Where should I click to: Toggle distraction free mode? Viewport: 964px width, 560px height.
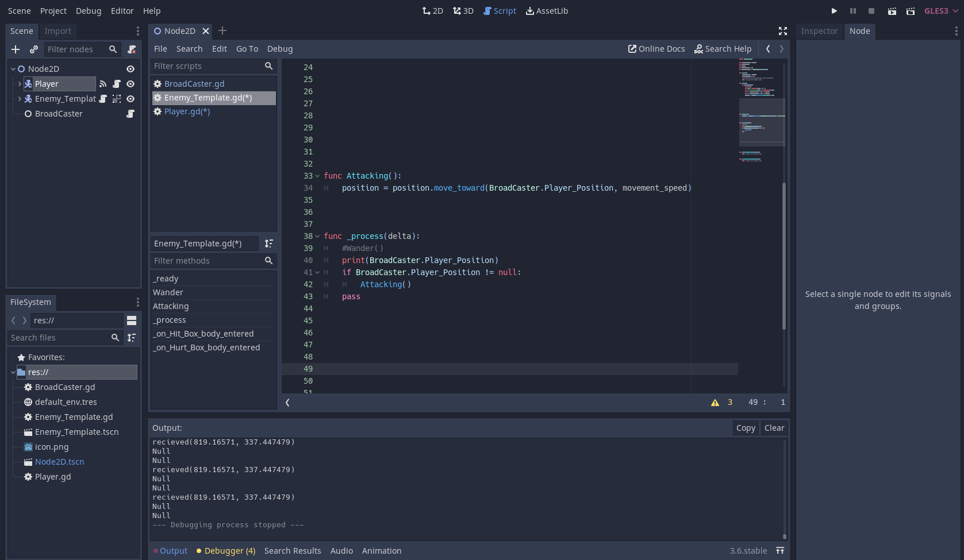[783, 31]
